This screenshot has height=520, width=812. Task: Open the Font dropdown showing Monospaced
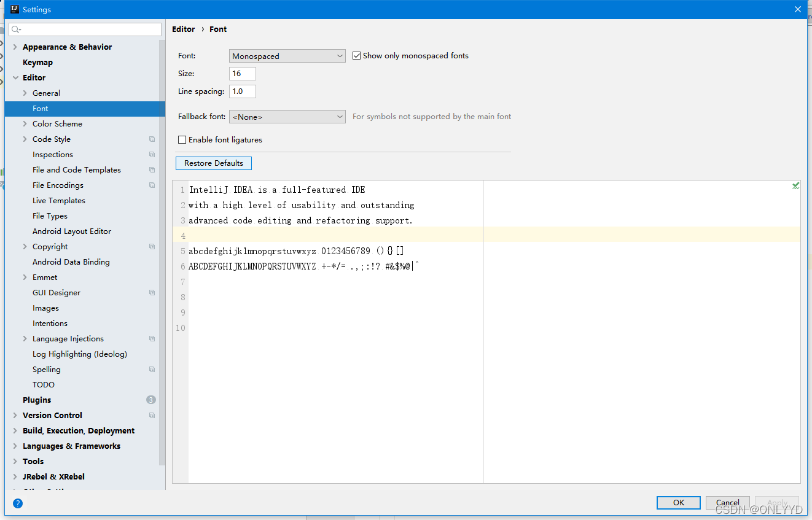click(x=287, y=56)
